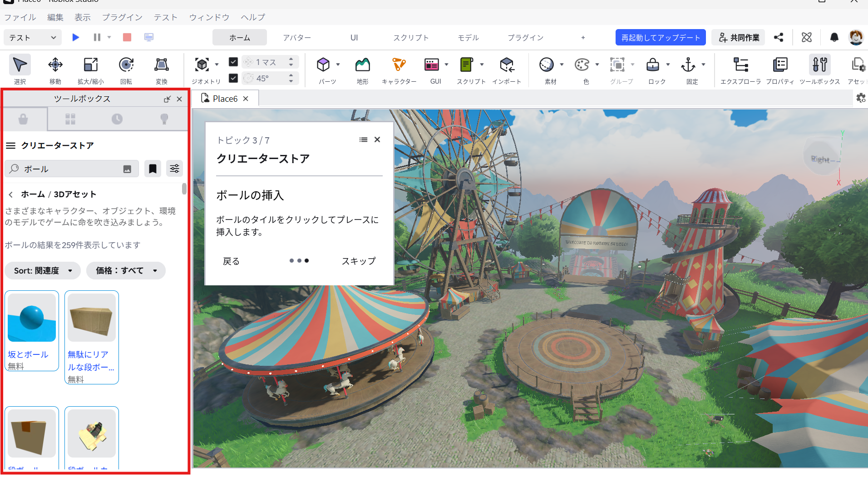Pause the test with pause button

97,37
